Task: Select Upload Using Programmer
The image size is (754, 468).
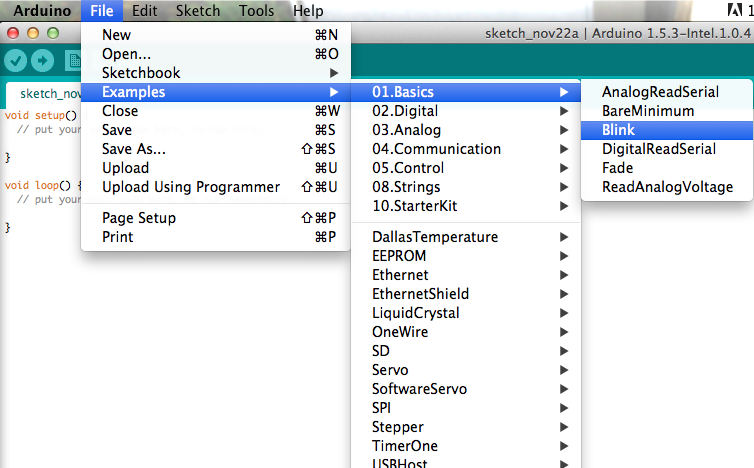Action: pyautogui.click(x=216, y=187)
